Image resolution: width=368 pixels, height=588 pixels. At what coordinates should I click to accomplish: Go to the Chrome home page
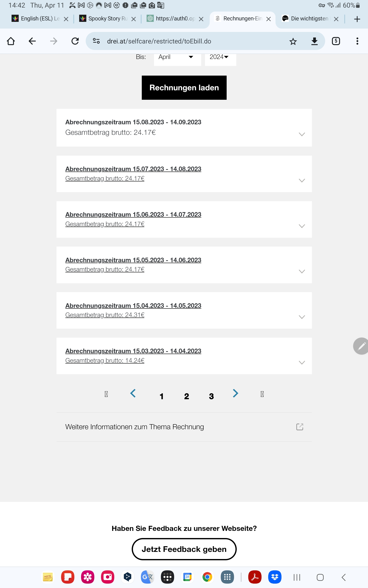[11, 41]
